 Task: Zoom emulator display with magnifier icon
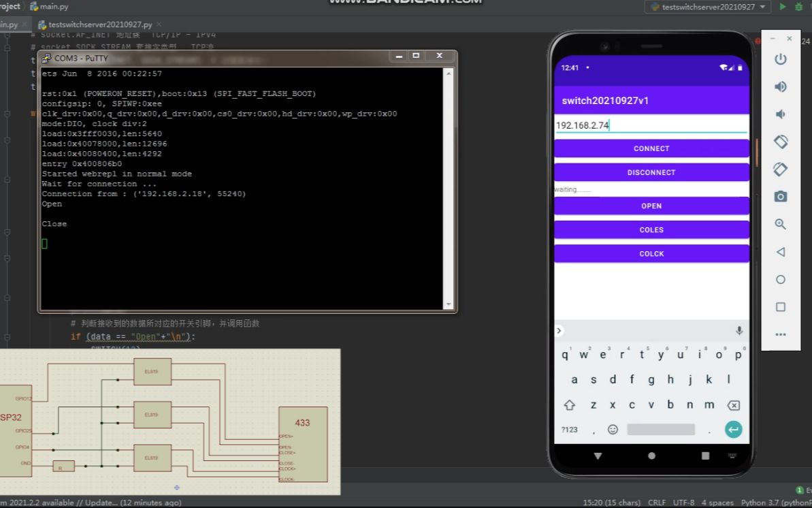[781, 224]
